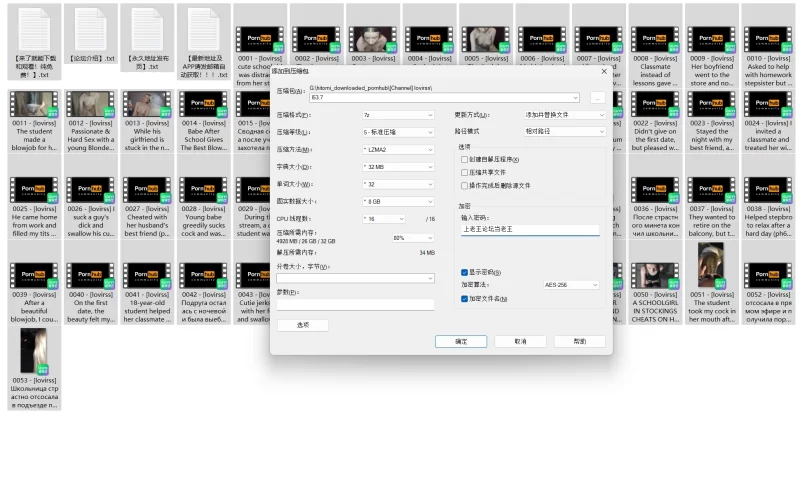Screen dimensions: 800x479
Task: Select the 论坛介绍.txt file icon
Action: [91, 28]
